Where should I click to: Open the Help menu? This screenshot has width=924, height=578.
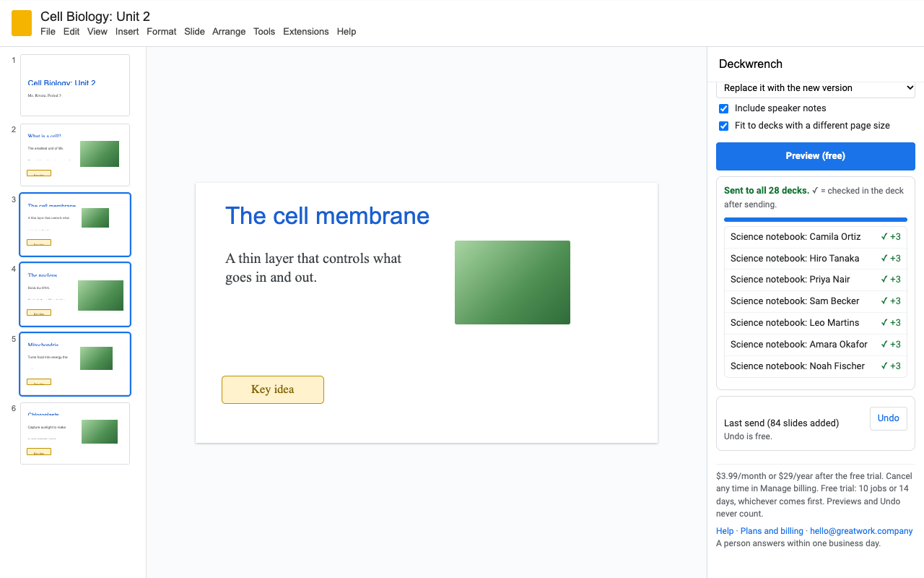coord(346,32)
